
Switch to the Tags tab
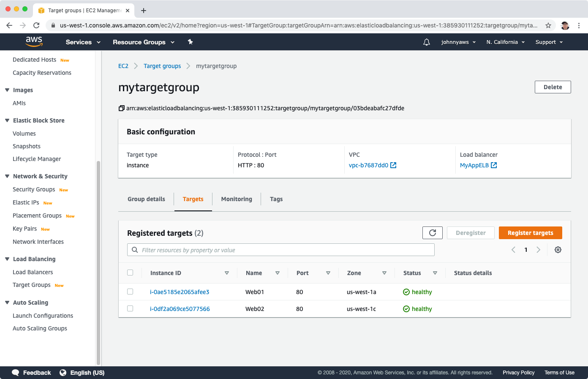tap(276, 199)
